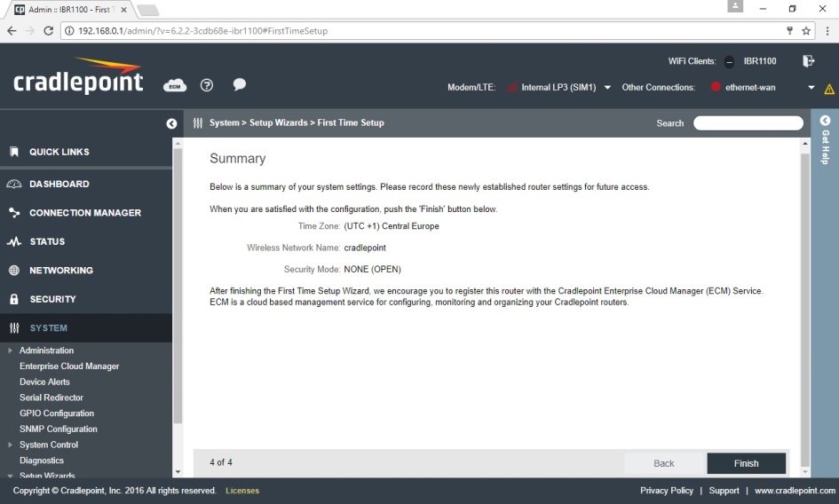The height and width of the screenshot is (504, 839).
Task: Open the Dashboard menu section
Action: point(59,184)
